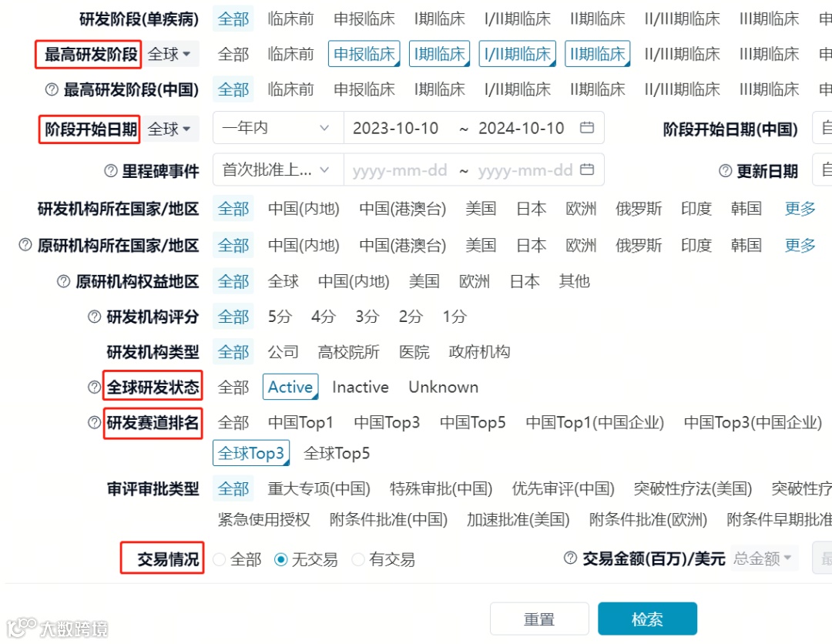
Task: Select Unknown research status
Action: click(x=443, y=387)
